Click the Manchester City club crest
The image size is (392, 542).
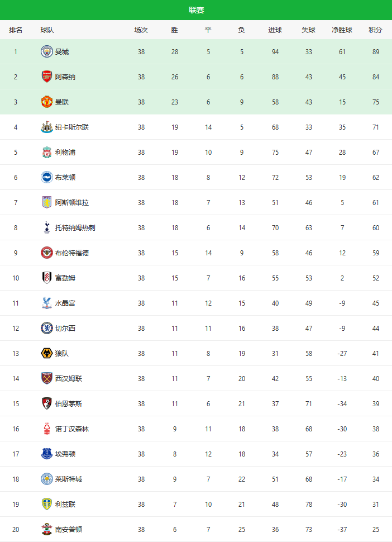click(47, 51)
